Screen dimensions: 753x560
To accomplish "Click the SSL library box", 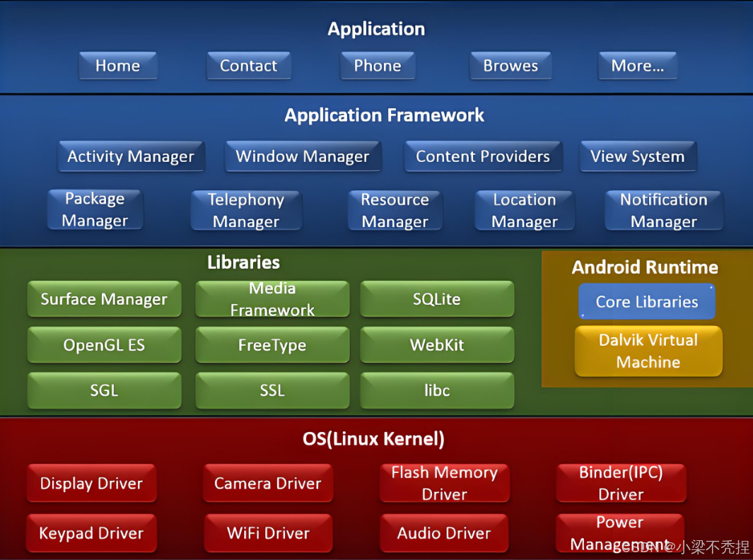I will [272, 390].
